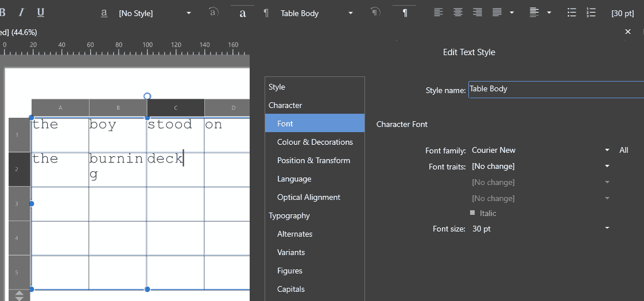Open the Capitals section

click(315, 289)
